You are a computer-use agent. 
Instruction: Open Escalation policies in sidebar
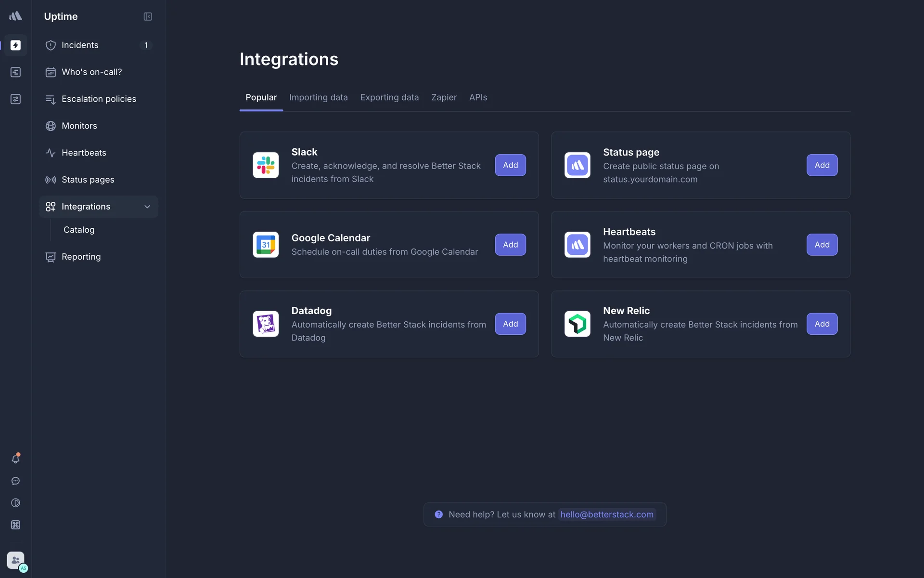[99, 99]
